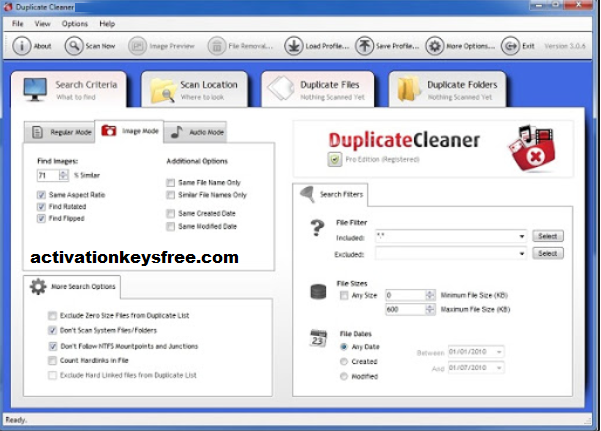
Task: Select the Any Date radio button
Action: tap(344, 347)
